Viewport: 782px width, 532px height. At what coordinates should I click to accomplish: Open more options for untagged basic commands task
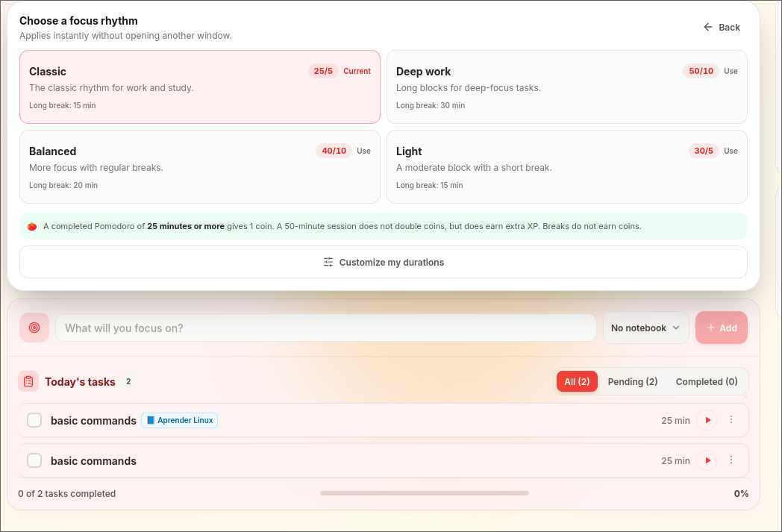pyautogui.click(x=731, y=460)
